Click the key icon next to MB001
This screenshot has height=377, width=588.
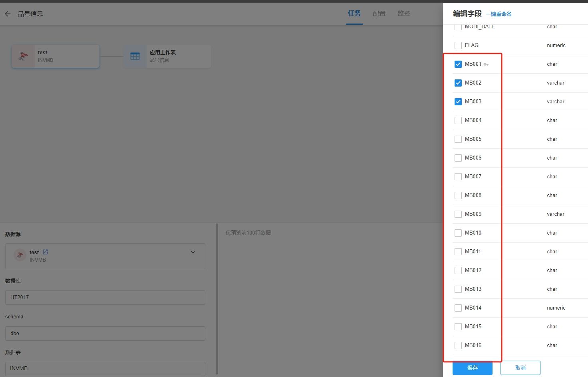click(486, 64)
